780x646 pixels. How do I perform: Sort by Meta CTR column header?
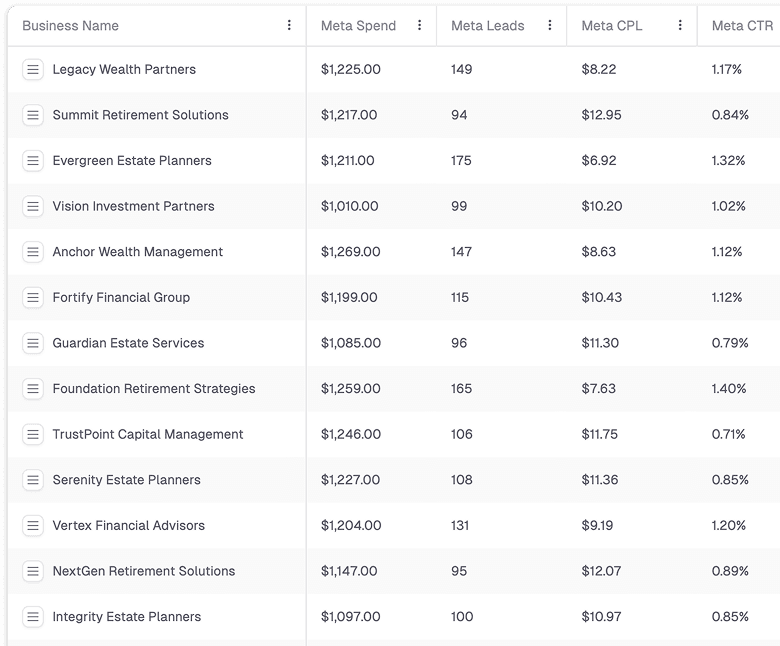[x=742, y=26]
